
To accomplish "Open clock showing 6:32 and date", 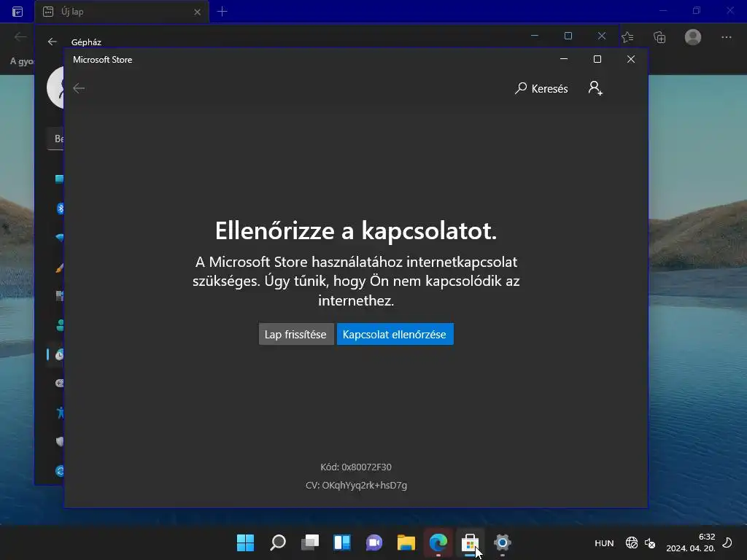I will tap(691, 542).
